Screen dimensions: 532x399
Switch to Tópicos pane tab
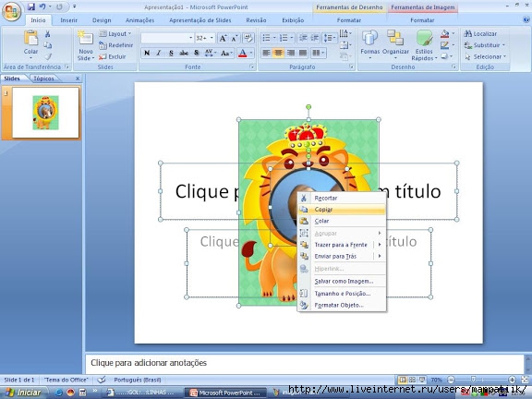click(x=43, y=79)
